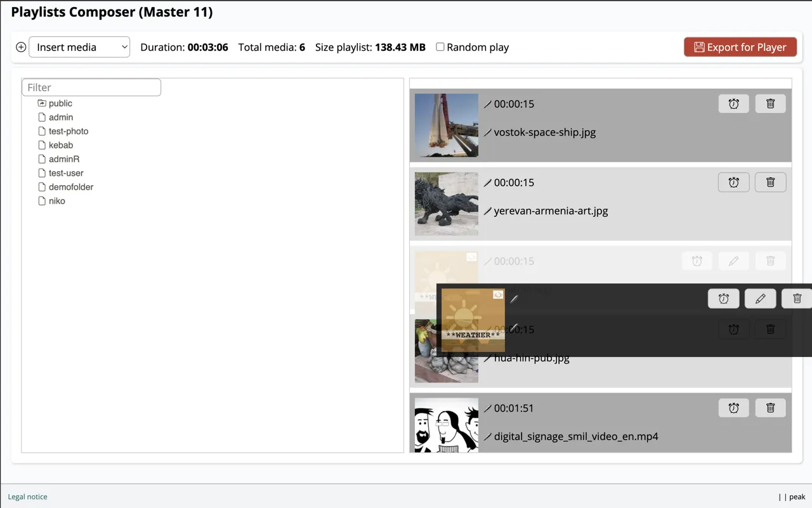Viewport: 812px width, 508px height.
Task: Click the faded trash icon in the placeholder row
Action: (x=771, y=261)
